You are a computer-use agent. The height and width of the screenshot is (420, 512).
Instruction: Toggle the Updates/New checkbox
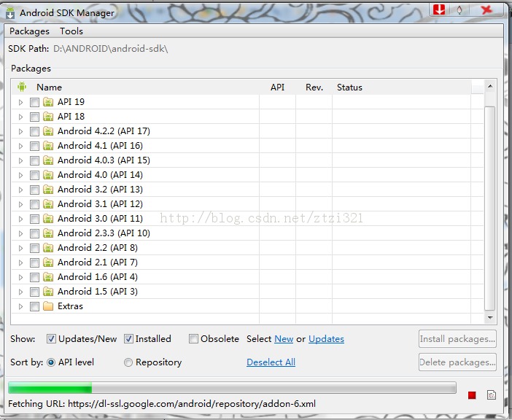[x=51, y=339]
